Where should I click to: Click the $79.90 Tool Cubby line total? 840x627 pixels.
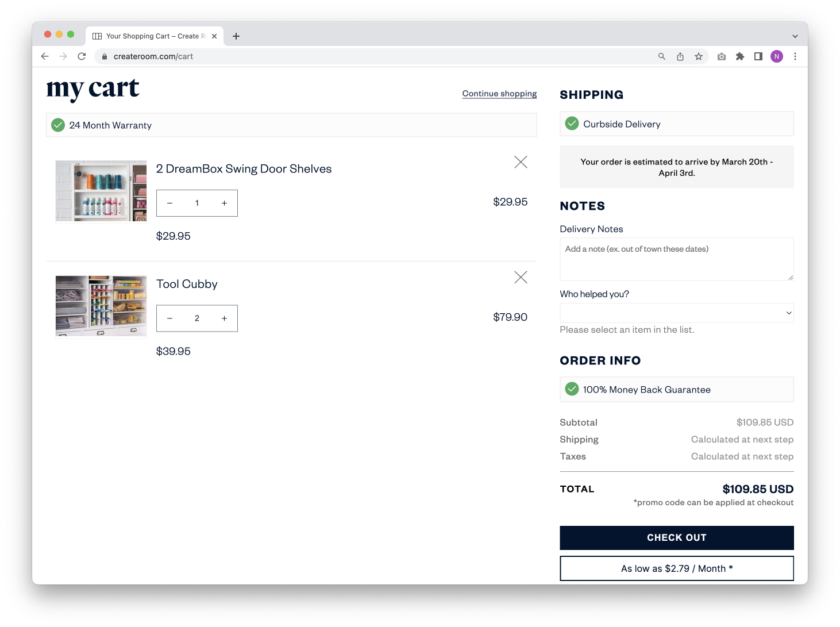coord(510,317)
